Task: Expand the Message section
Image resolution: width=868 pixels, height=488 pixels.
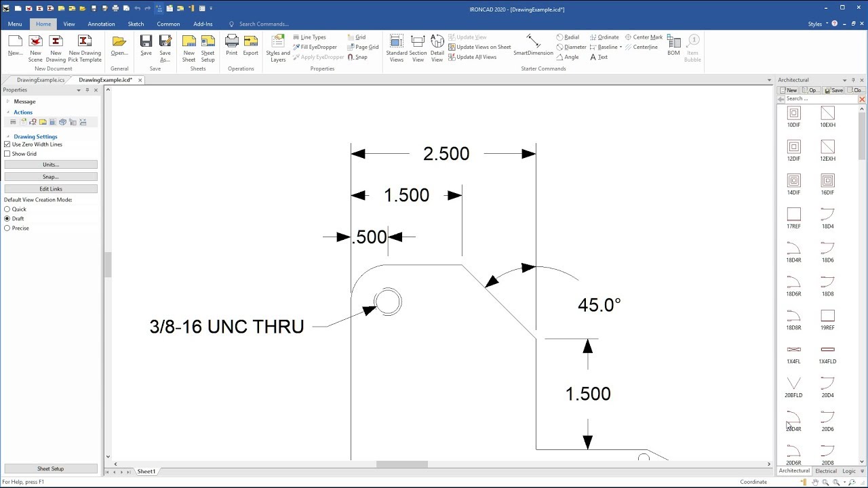Action: pos(8,102)
